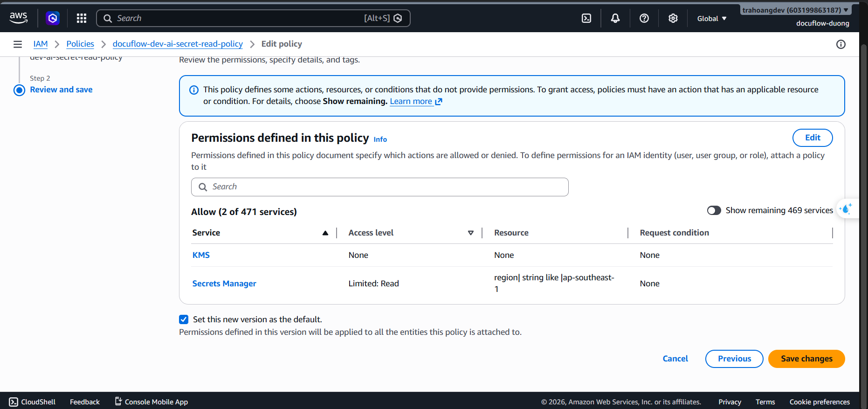This screenshot has height=409, width=868.
Task: Open the Console Mobile App link
Action: point(152,402)
